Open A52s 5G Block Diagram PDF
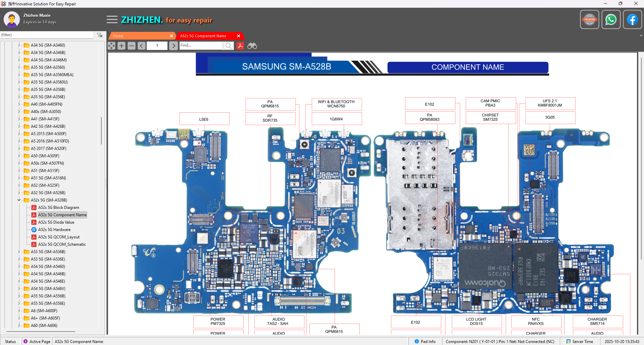This screenshot has height=345, width=644. (x=58, y=208)
